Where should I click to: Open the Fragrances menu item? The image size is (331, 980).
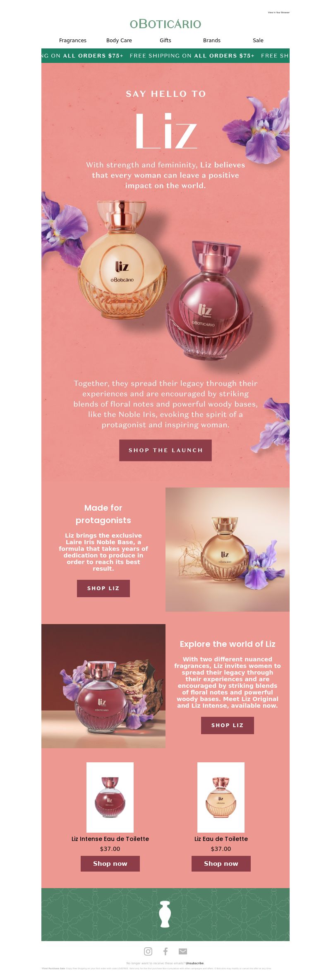[73, 40]
